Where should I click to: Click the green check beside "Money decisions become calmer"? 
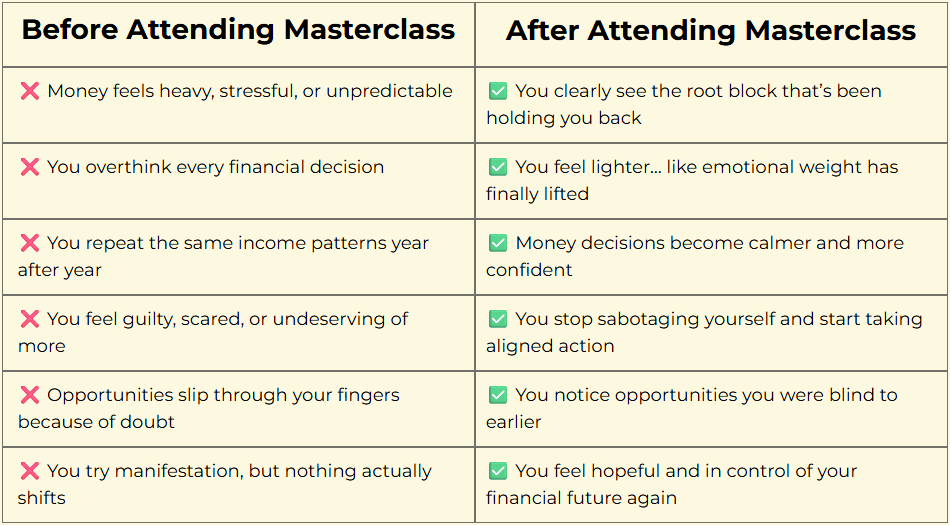pyautogui.click(x=497, y=244)
